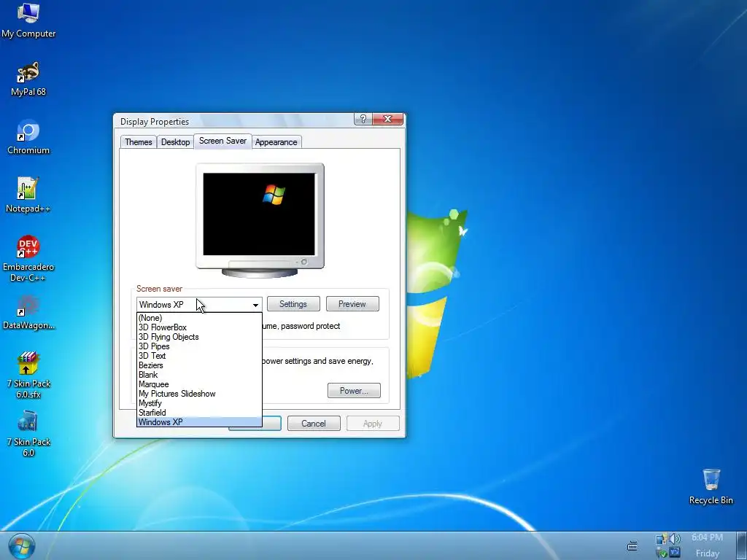Select the 7 Skin Pack 6.0 installer icon
This screenshot has height=560, width=747.
pos(28,434)
